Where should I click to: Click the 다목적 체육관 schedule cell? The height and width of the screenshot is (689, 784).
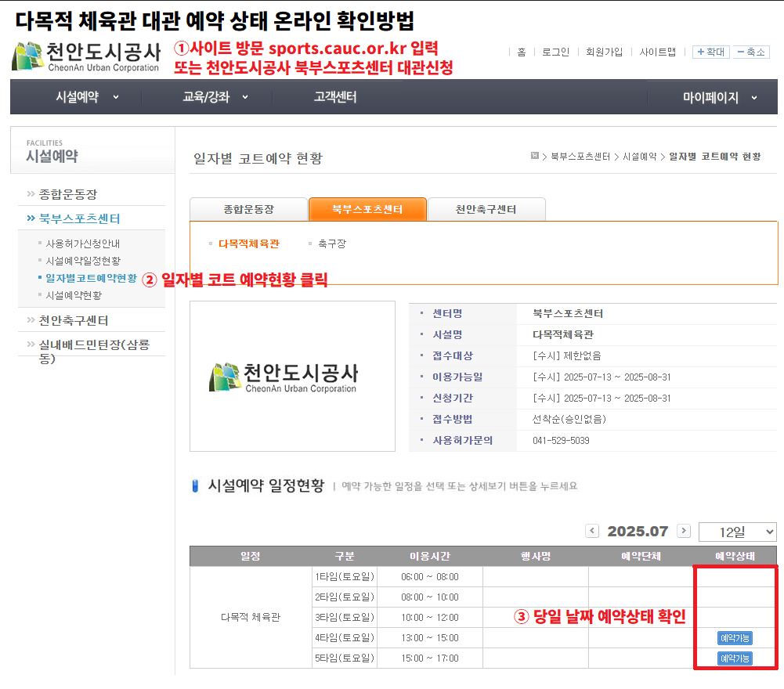[251, 618]
